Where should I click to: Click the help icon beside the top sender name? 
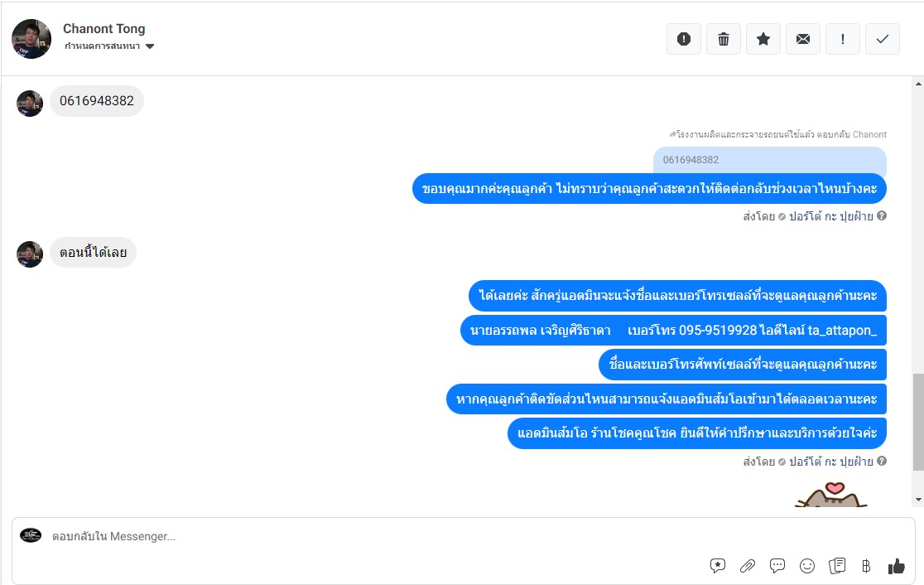click(882, 215)
